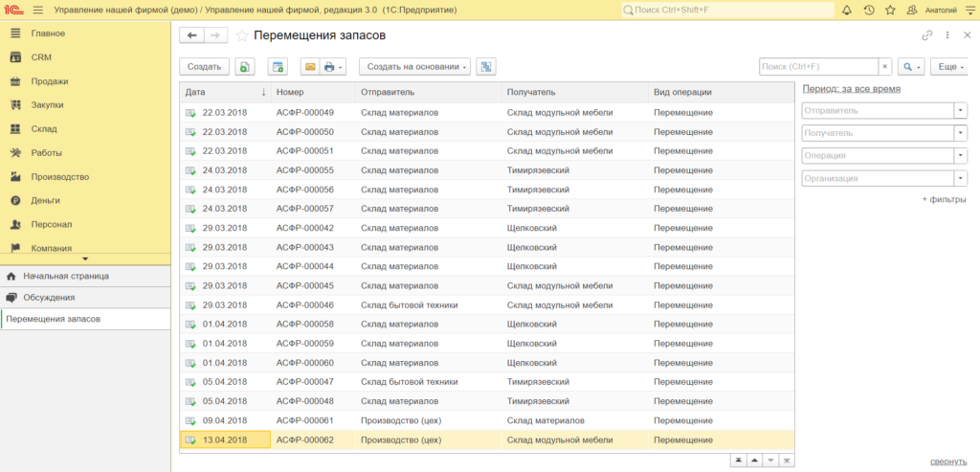The width and height of the screenshot is (980, 472).
Task: Move up one row arrow
Action: [755, 461]
